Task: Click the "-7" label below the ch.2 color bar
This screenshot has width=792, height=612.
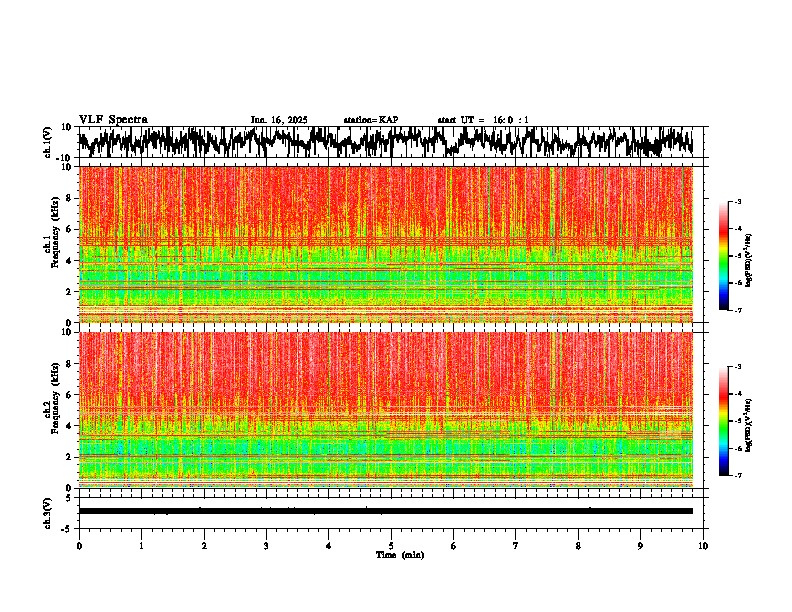Action: point(737,476)
